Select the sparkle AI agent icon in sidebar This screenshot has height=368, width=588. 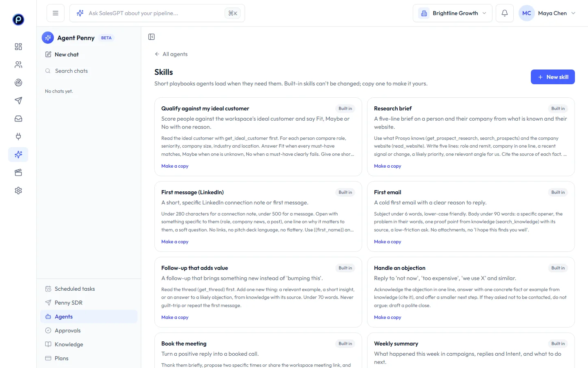click(18, 155)
